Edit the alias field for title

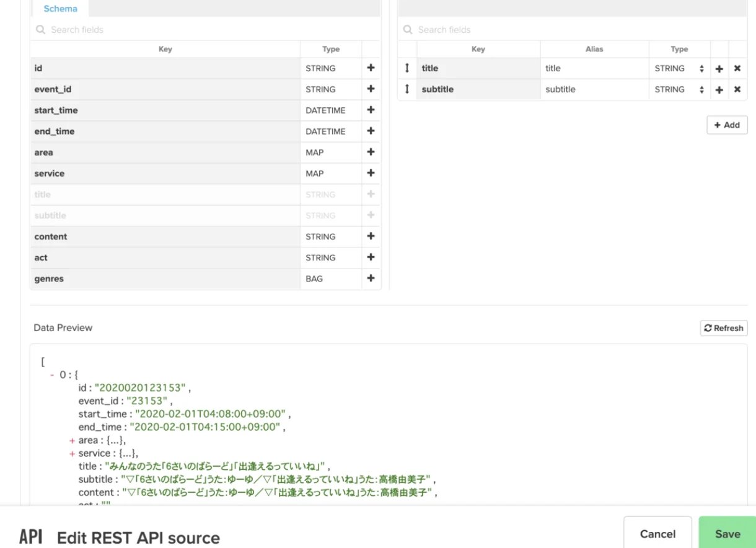(594, 69)
